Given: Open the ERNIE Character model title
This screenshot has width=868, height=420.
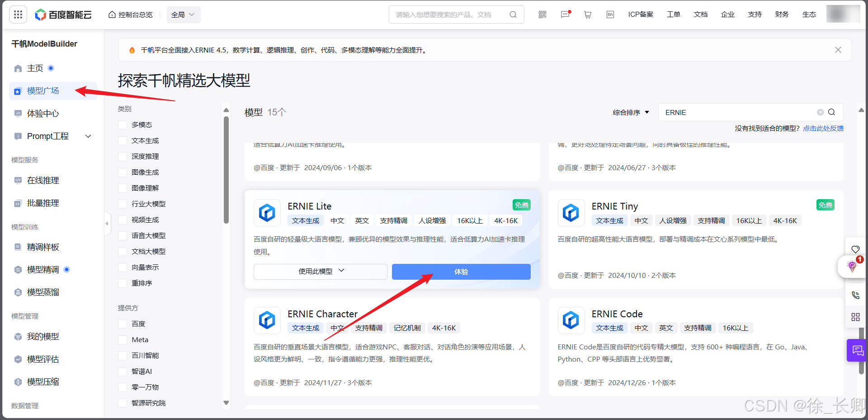Looking at the screenshot, I should (322, 314).
